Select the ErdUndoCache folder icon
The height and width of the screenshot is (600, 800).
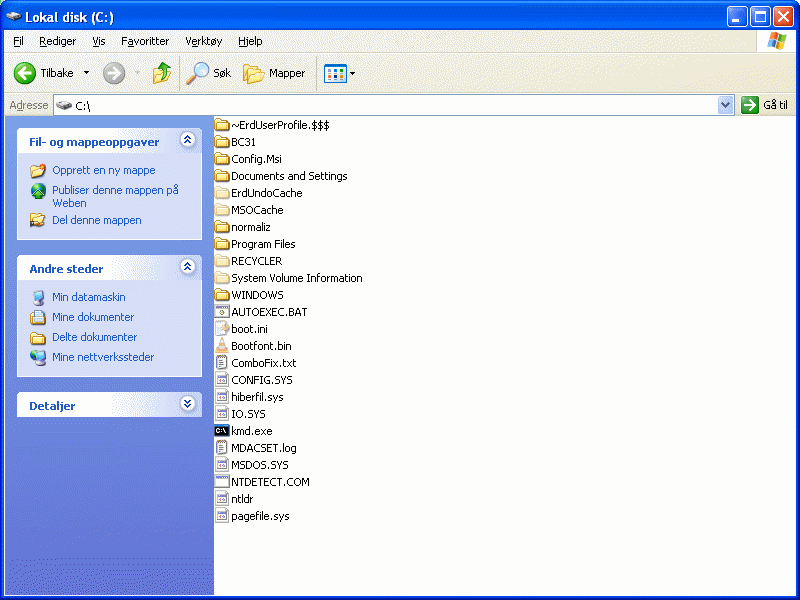(222, 193)
